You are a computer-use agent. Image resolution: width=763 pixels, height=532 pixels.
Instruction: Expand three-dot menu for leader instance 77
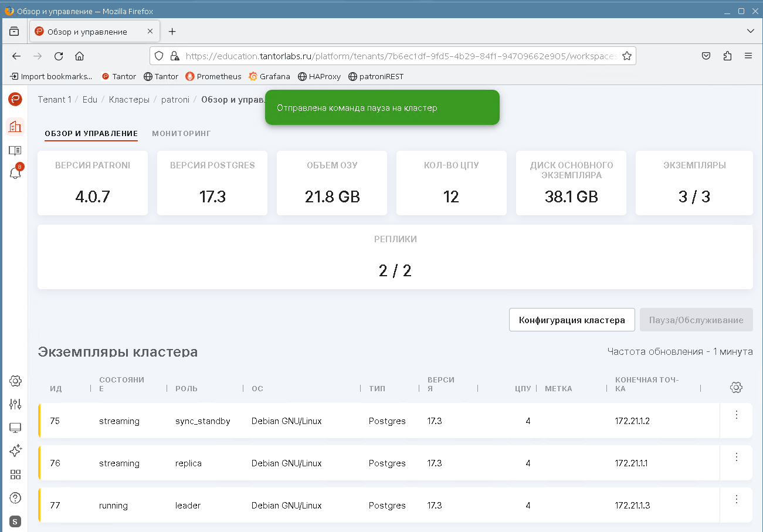coord(737,500)
